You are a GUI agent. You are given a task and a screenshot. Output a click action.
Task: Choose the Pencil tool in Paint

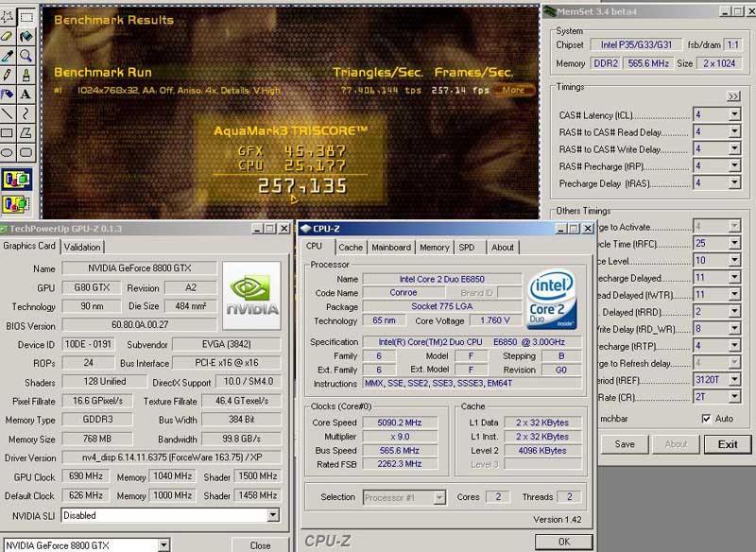(x=7, y=76)
